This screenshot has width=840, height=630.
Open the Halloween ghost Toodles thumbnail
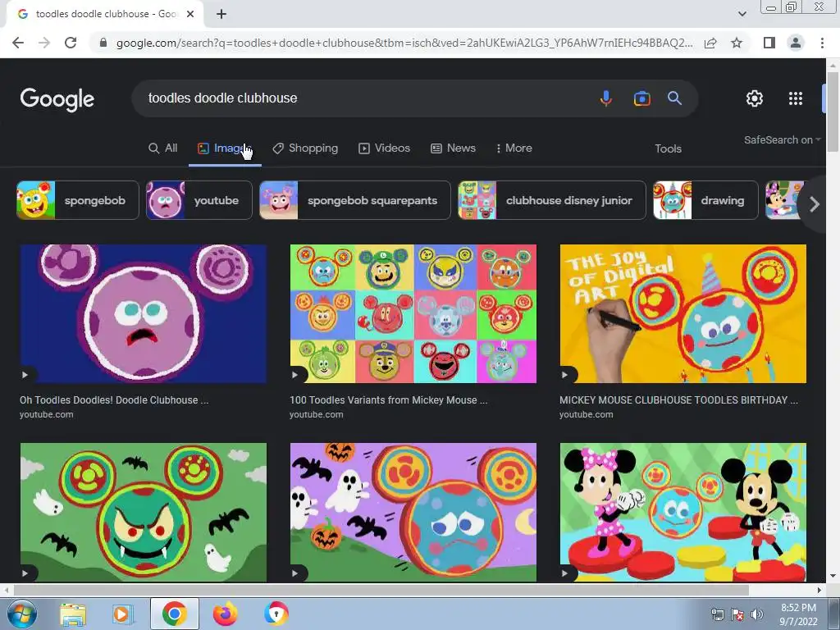click(413, 512)
